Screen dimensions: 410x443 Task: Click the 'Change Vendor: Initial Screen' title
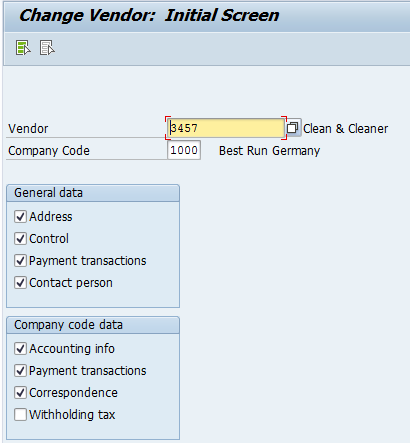coord(149,15)
